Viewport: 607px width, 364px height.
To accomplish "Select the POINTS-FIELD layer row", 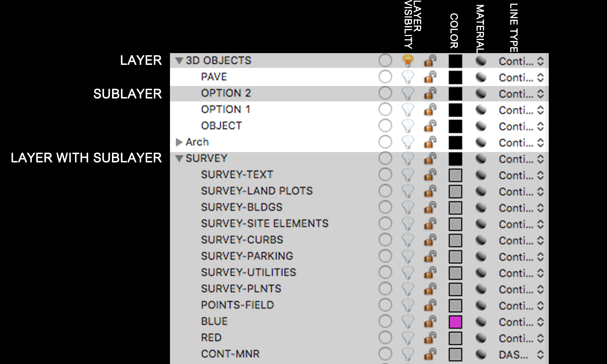I will tap(359, 305).
